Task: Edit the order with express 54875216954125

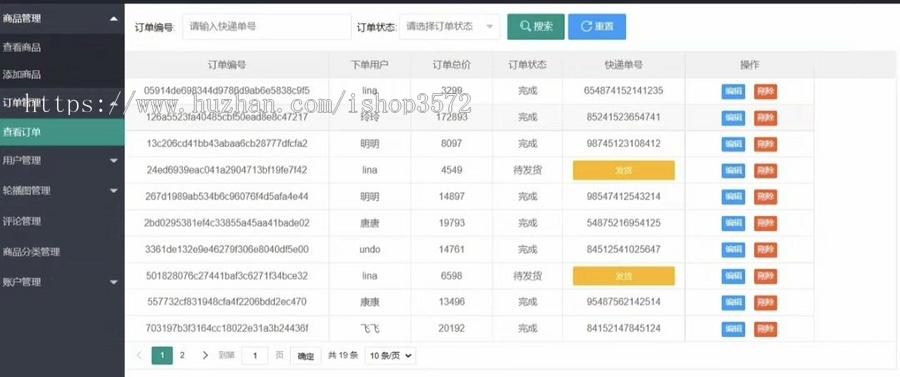Action: click(733, 223)
